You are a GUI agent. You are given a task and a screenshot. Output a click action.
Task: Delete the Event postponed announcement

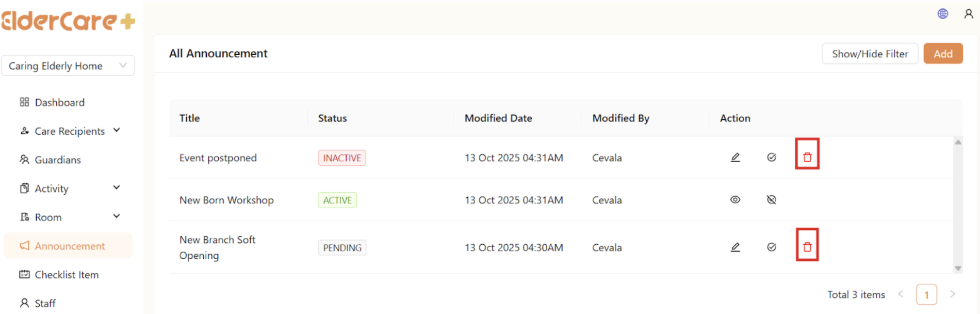[807, 158]
